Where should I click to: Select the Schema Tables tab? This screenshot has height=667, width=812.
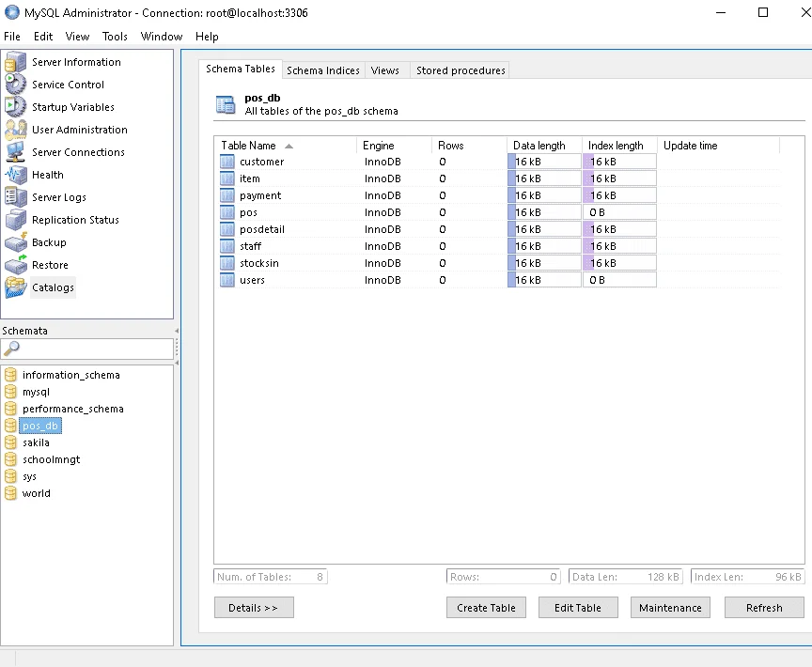tap(241, 69)
